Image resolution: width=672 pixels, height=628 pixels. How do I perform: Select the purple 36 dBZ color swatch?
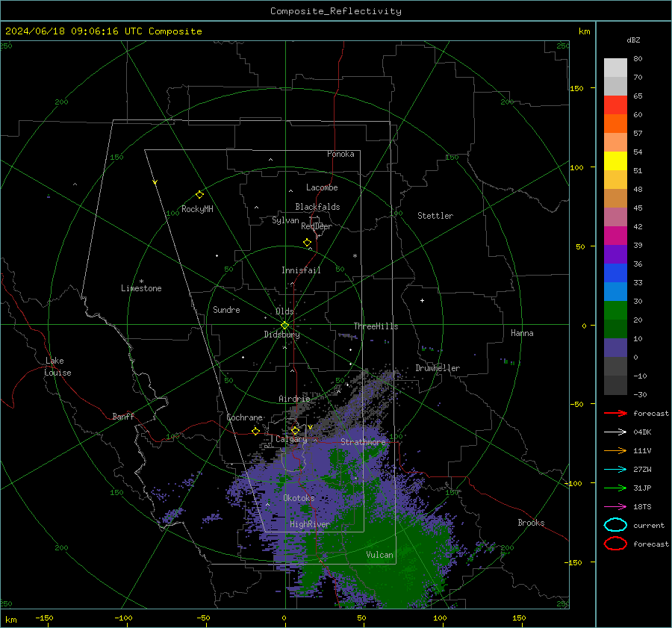tap(615, 254)
